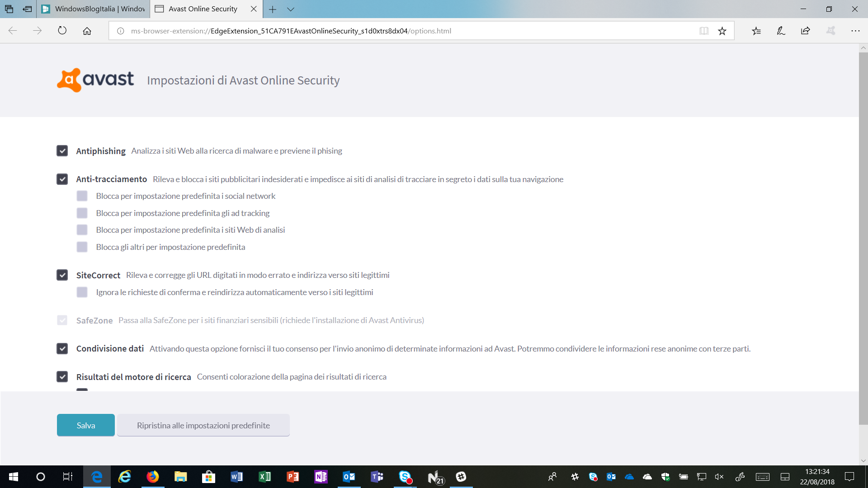Click the muted volume tray icon
Viewport: 868px width, 488px height.
tap(719, 477)
